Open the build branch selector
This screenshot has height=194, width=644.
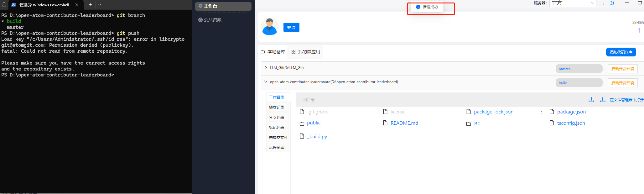tap(579, 83)
